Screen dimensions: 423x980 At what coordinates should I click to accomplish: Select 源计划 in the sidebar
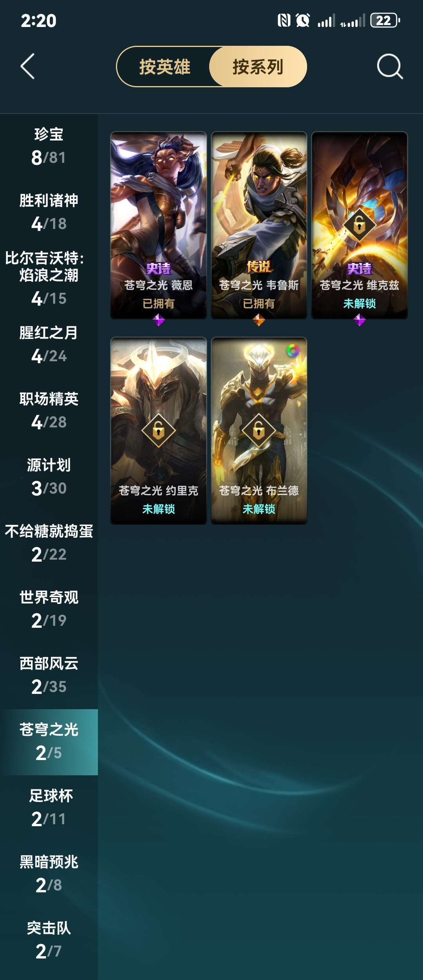point(49,477)
